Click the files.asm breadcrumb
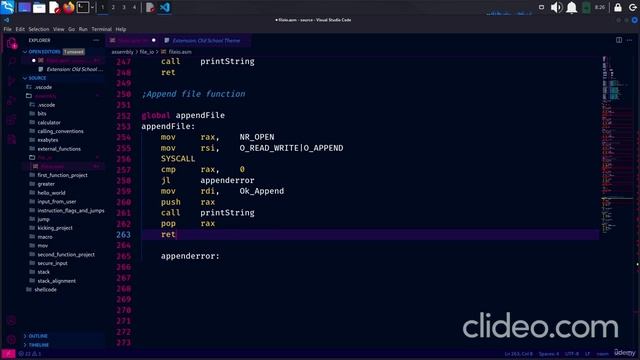Viewport: 640px width, 360px height. click(180, 52)
